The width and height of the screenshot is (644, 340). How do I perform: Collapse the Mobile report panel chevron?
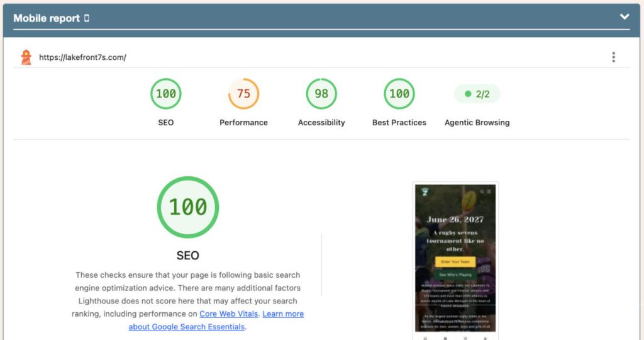[625, 17]
